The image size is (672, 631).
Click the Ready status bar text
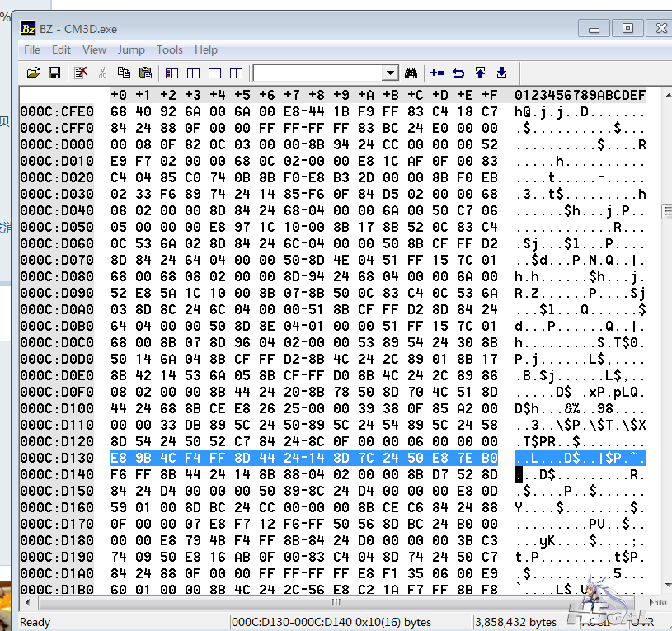click(35, 622)
